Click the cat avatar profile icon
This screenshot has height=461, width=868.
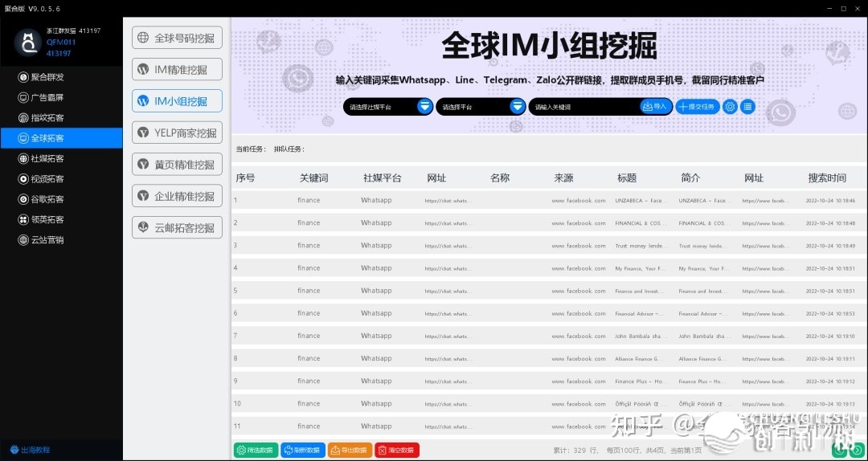[x=27, y=42]
